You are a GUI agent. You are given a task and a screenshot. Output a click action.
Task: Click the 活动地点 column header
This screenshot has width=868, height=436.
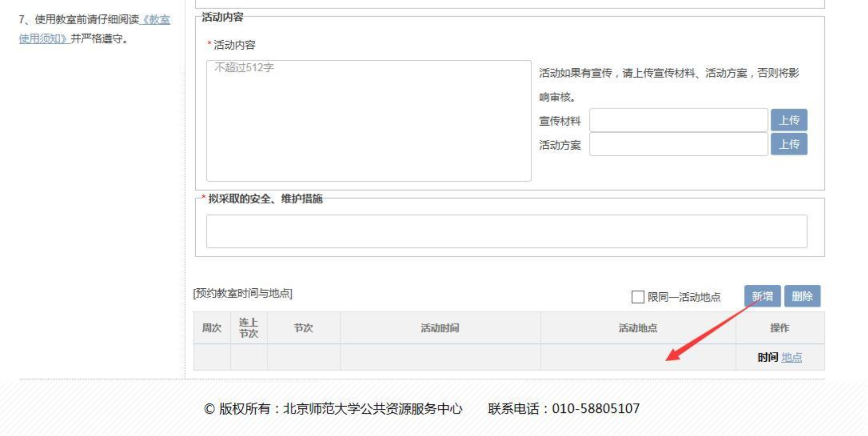[x=638, y=328]
